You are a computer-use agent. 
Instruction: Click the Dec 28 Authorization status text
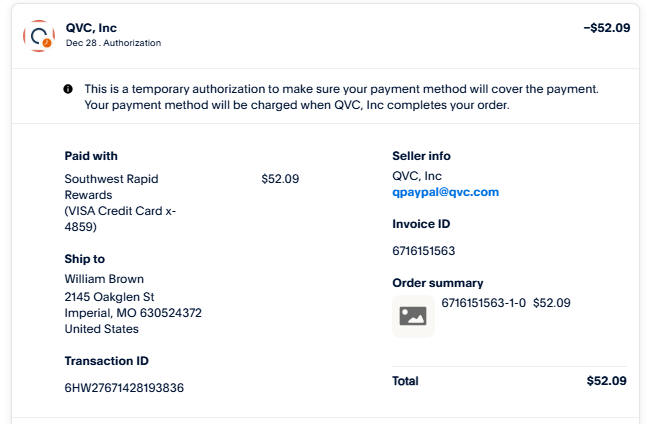tap(113, 43)
